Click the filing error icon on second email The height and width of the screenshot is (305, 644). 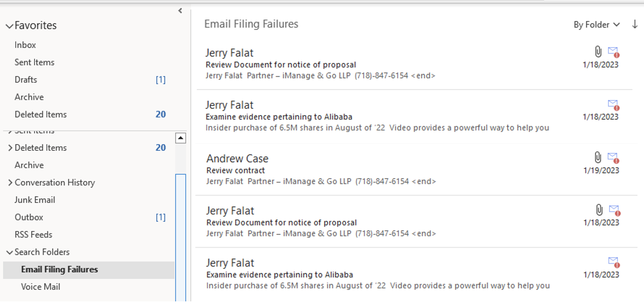pyautogui.click(x=613, y=105)
